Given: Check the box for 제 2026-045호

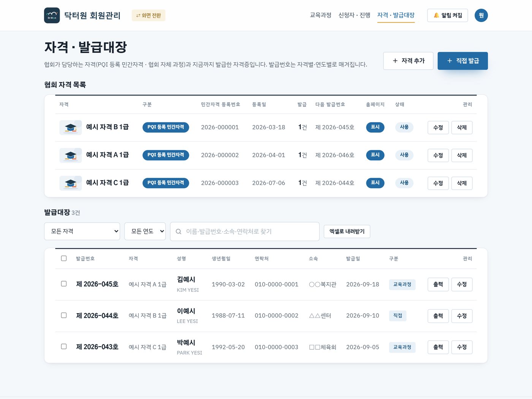Looking at the screenshot, I should tap(64, 284).
